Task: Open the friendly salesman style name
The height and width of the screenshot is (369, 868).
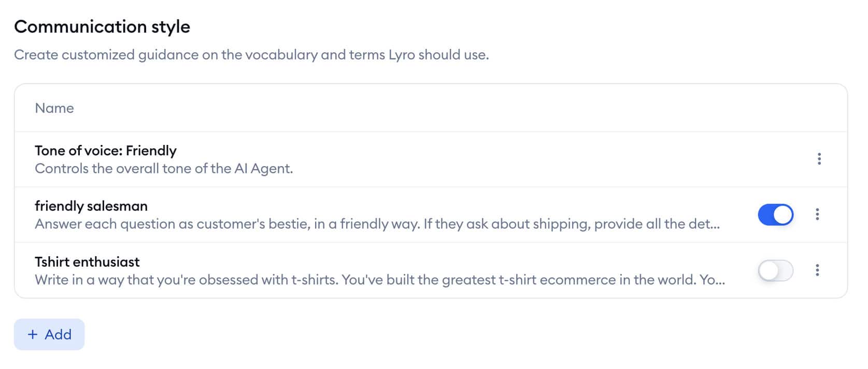Action: 91,206
